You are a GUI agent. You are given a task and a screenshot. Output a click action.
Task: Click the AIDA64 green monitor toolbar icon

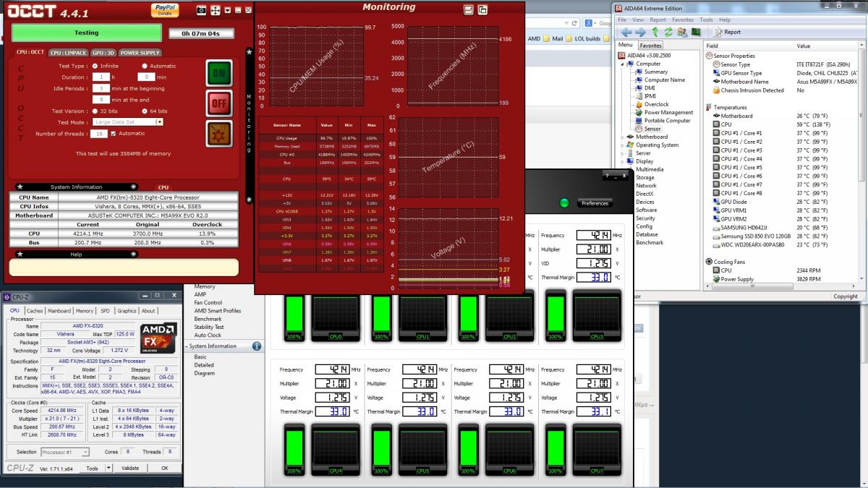tap(696, 32)
